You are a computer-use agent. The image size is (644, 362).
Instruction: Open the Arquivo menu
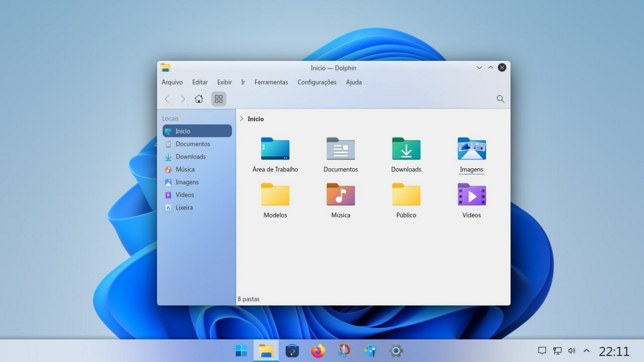pyautogui.click(x=172, y=82)
